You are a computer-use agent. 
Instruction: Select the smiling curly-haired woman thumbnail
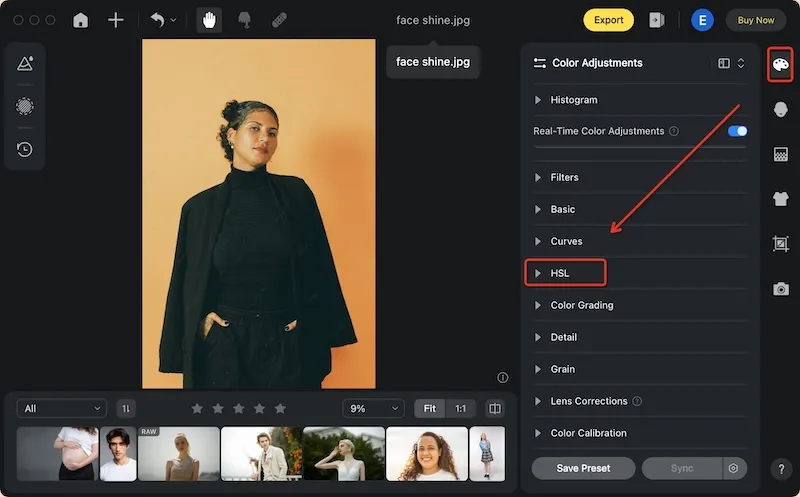(427, 454)
